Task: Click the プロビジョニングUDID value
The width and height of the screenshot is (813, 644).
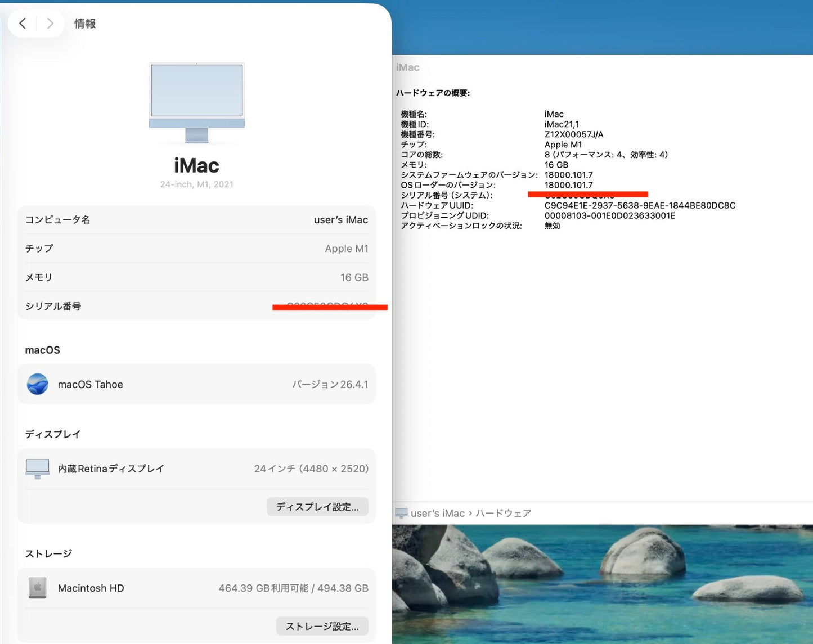Action: [x=610, y=215]
